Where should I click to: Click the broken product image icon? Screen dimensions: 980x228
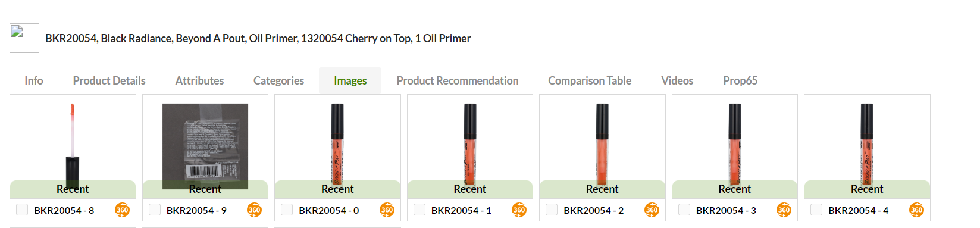(24, 38)
